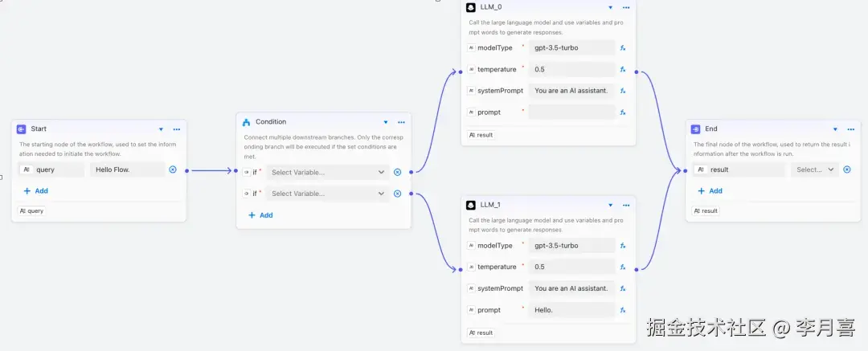Screen dimensions: 868x351
Task: Click the Start node icon
Action: click(22, 129)
